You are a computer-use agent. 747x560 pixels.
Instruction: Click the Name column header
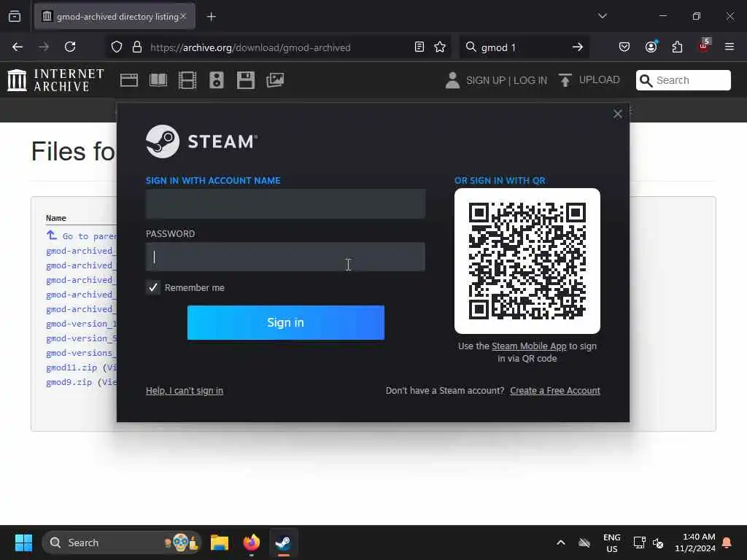[55, 217]
